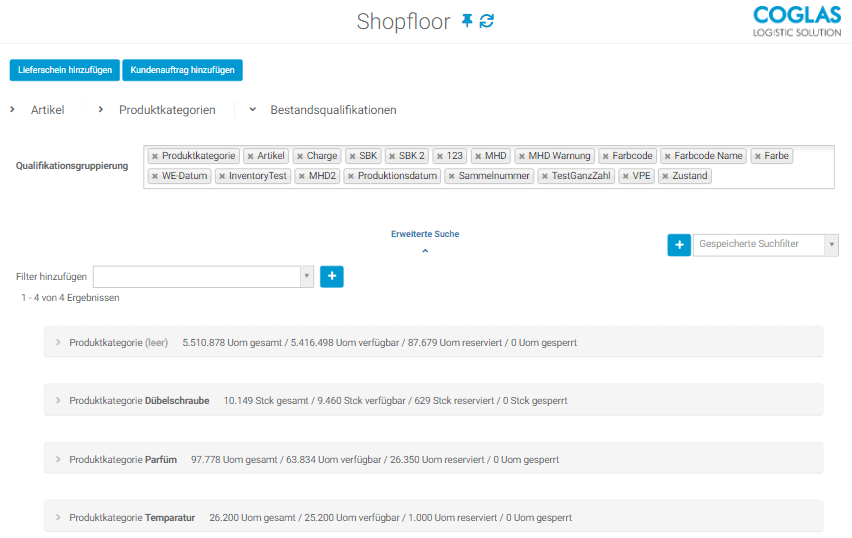
Task: Remove the Zustand tag via its x
Action: (x=665, y=176)
